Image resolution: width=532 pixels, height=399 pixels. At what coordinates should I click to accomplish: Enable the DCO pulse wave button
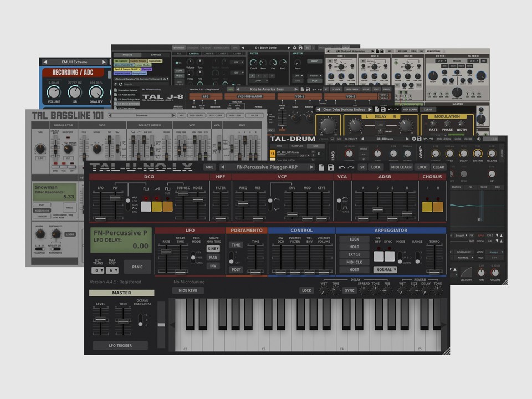click(x=146, y=206)
